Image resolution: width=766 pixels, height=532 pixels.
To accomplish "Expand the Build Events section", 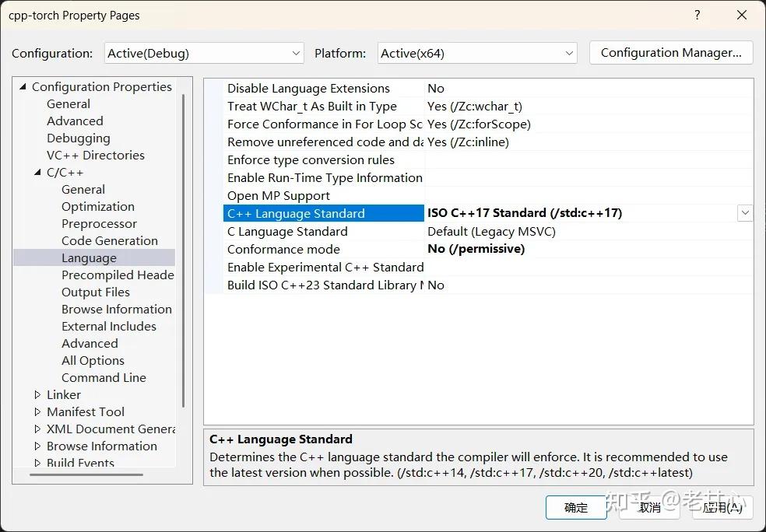I will coord(36,463).
